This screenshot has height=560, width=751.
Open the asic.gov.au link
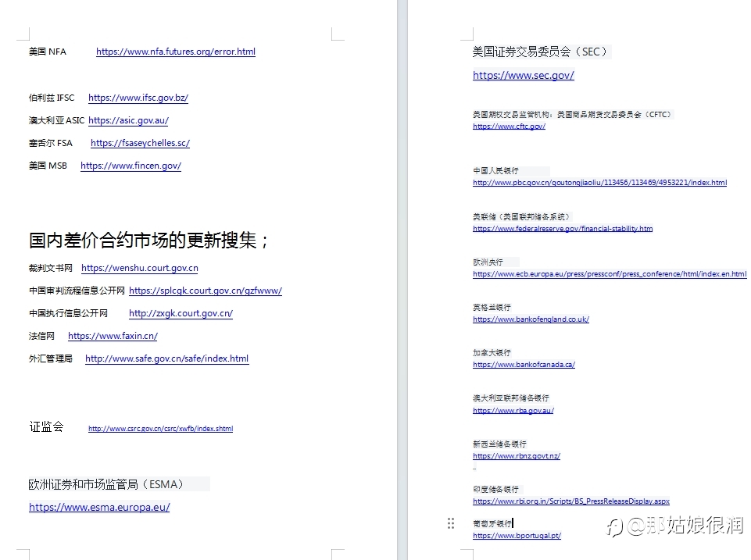[x=128, y=120]
